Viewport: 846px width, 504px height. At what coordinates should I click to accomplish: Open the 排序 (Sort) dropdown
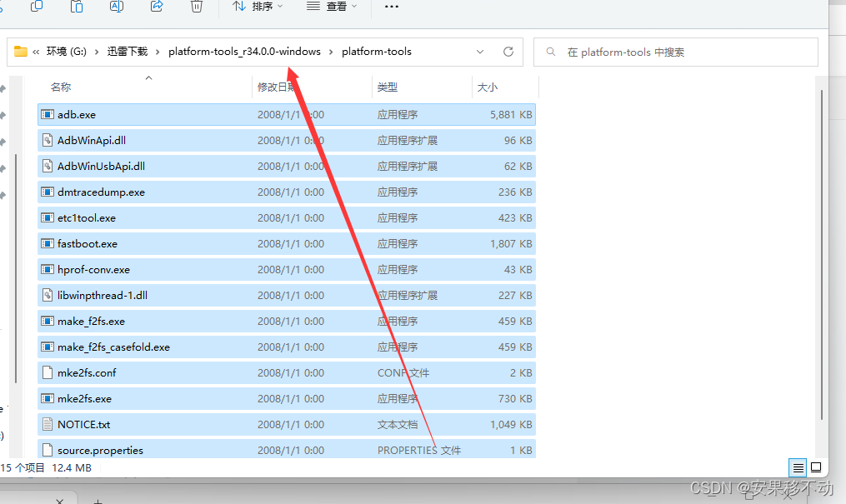tap(259, 7)
